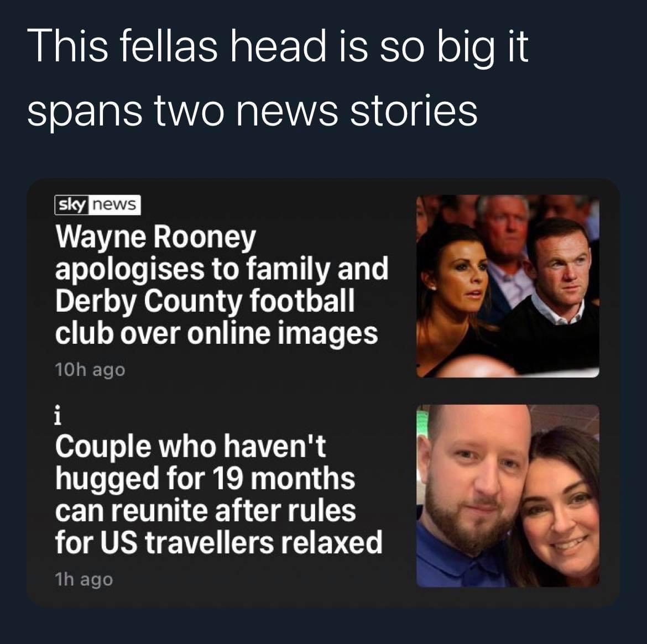Image resolution: width=647 pixels, height=644 pixels.
Task: Click 'This fellas head is so big it' line
Action: (278, 47)
